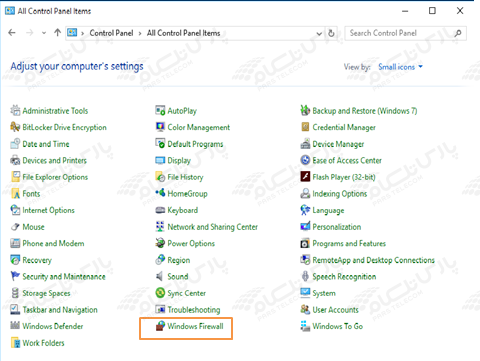Open the File History icon
This screenshot has width=480, height=361.
click(x=160, y=177)
